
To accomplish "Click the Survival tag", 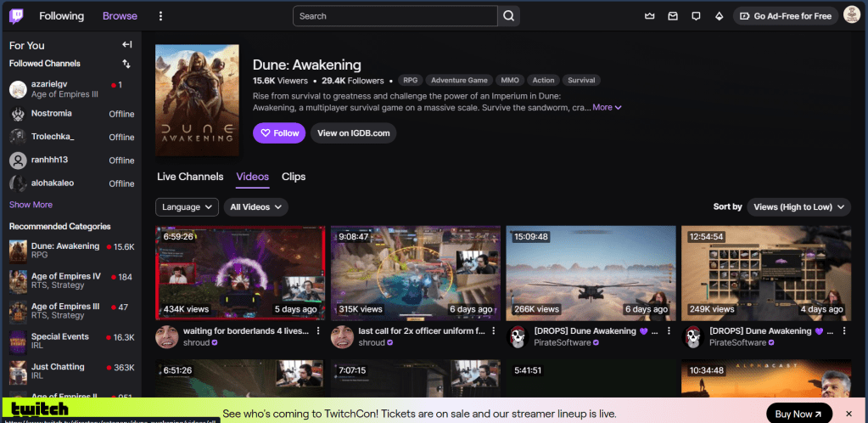I will (x=581, y=81).
